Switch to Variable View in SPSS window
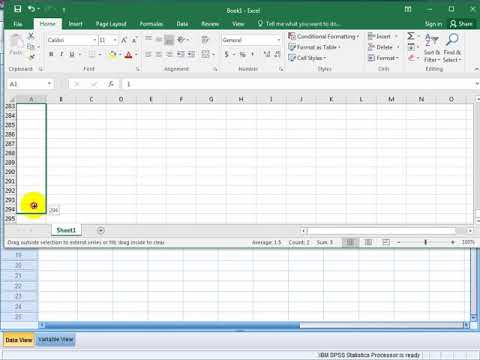The width and height of the screenshot is (480, 360). coord(56,340)
